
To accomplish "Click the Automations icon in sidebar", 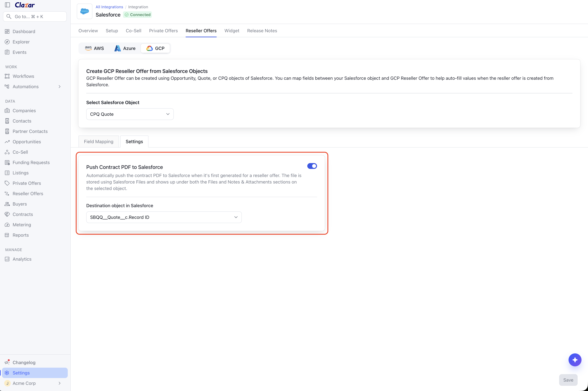I will point(7,87).
